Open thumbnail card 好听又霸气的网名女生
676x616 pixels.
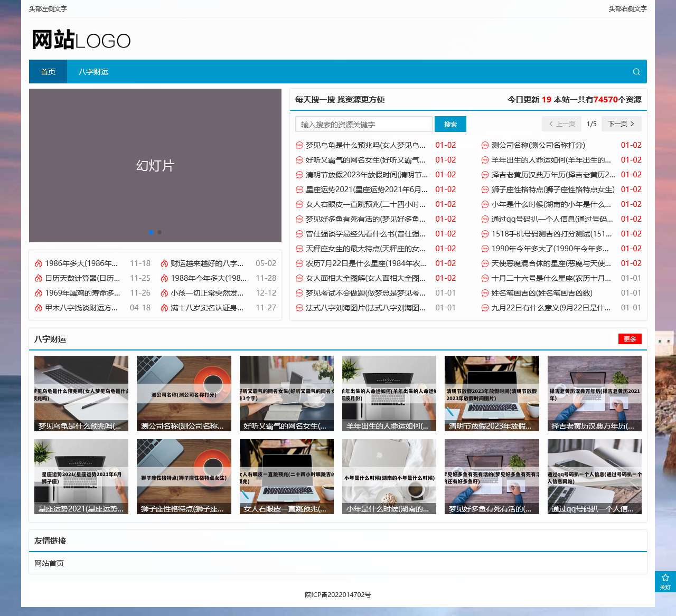[287, 393]
